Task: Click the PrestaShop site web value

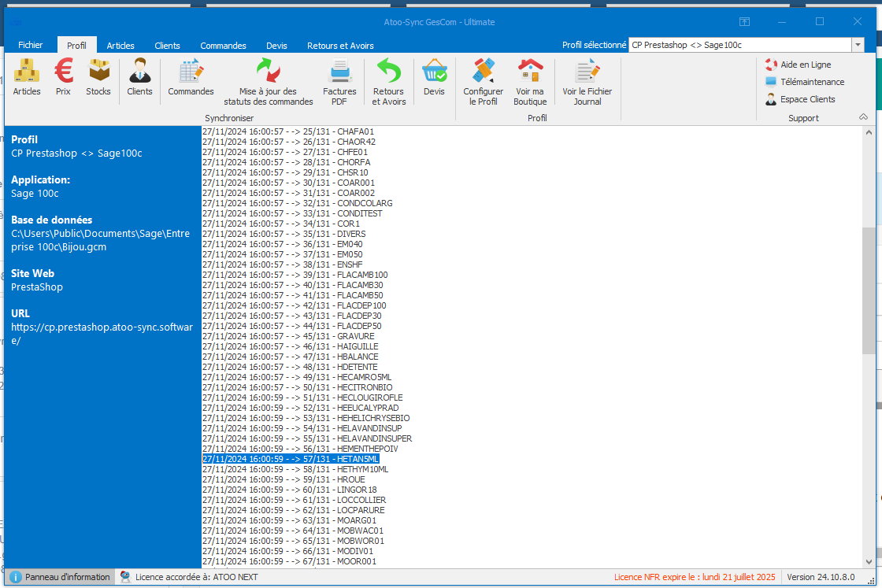Action: click(x=37, y=287)
